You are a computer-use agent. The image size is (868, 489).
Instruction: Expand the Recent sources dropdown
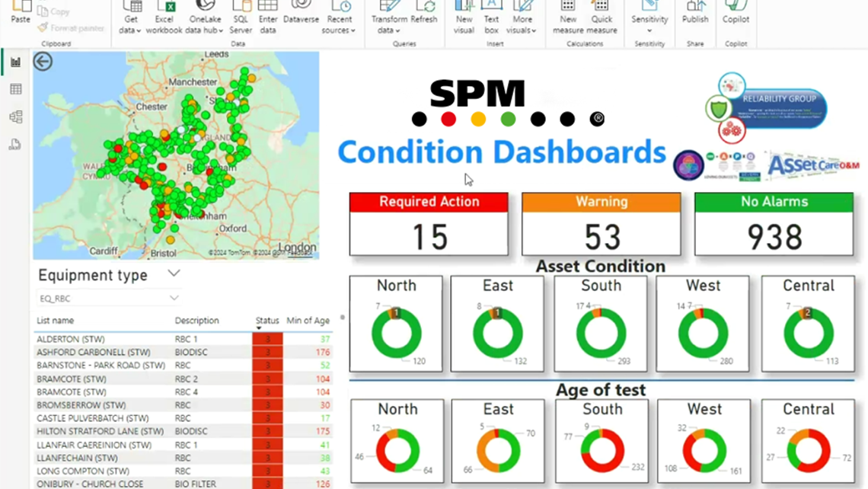339,24
